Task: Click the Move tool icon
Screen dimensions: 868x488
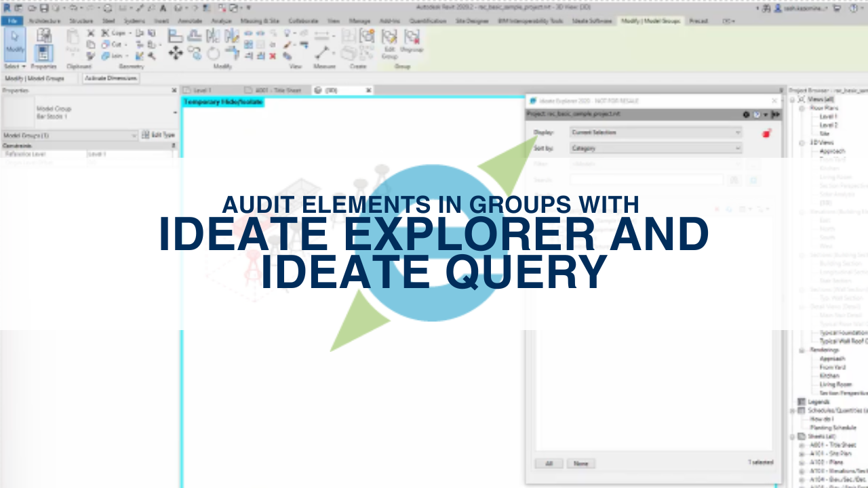Action: pos(176,53)
